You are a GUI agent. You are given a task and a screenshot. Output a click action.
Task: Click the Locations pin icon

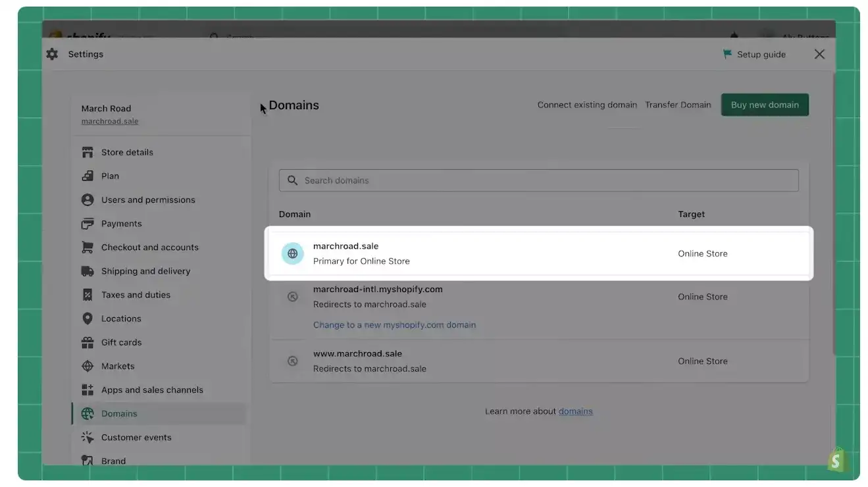88,319
